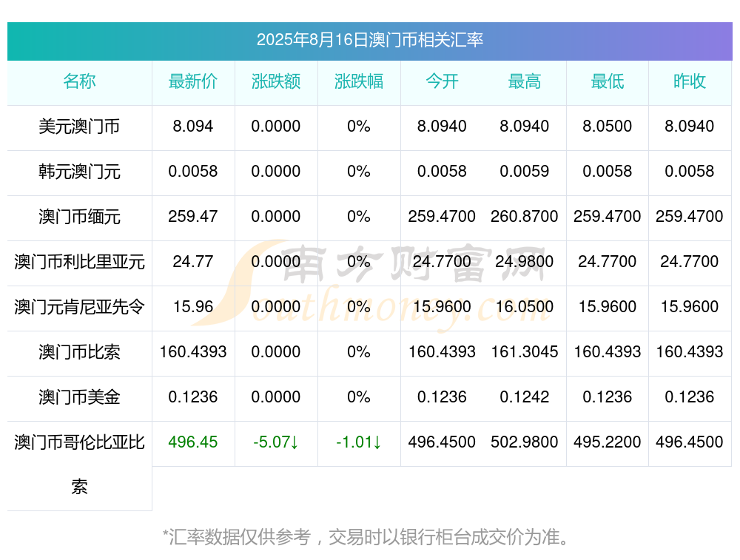
Task: Select the 最低 cell of 澳门币缅元
Action: point(608,216)
